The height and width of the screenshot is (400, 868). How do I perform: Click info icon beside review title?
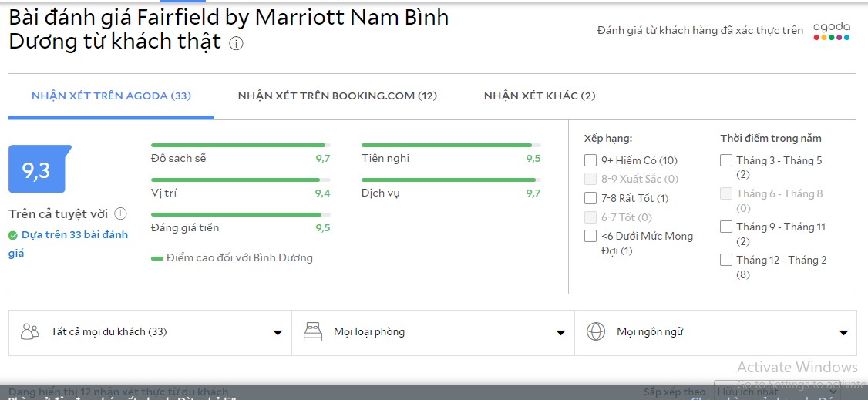pos(236,44)
